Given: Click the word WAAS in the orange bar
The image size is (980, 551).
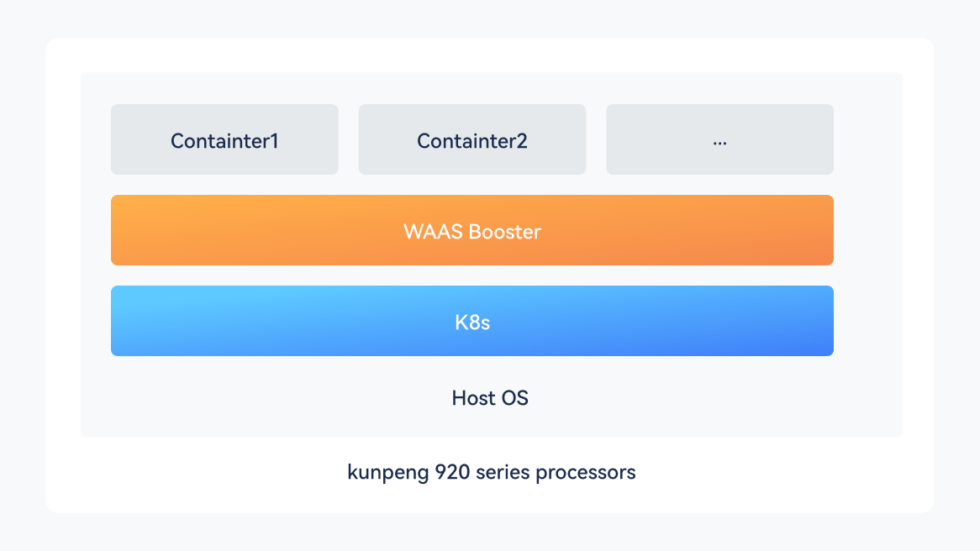Looking at the screenshot, I should pos(434,231).
